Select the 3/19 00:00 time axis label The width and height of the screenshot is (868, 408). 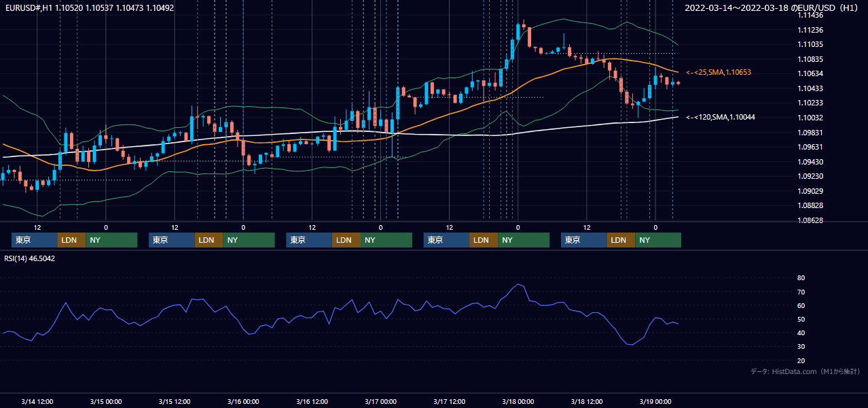(655, 401)
